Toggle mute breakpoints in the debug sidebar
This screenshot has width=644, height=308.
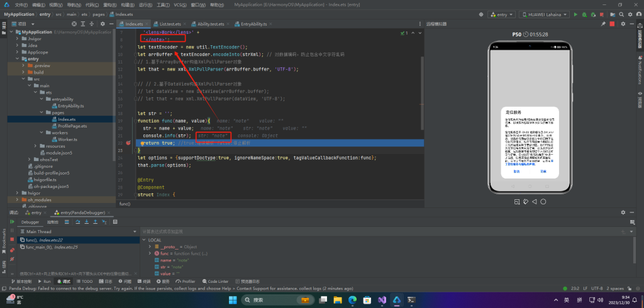[x=11, y=258]
